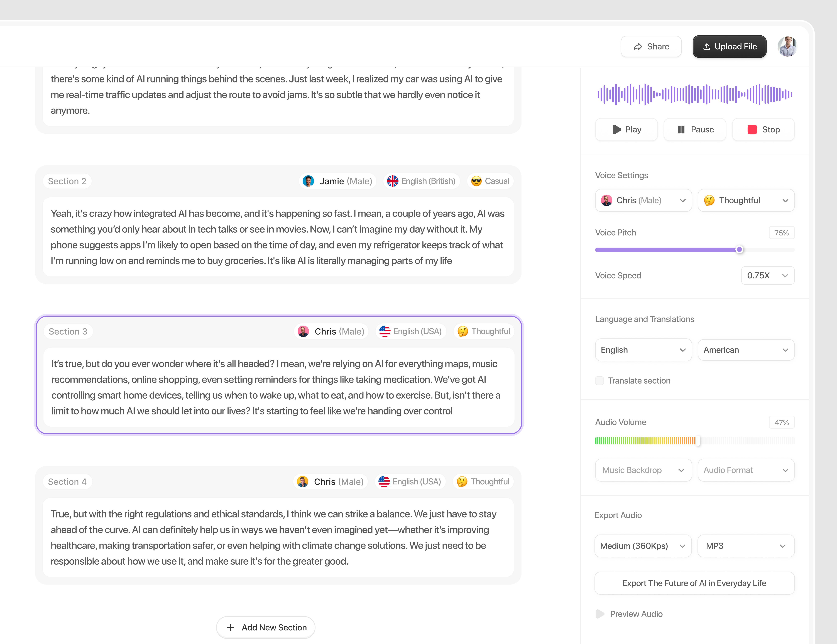Click Chris (Male) voice chip in Section 3
The width and height of the screenshot is (837, 644).
tap(331, 332)
